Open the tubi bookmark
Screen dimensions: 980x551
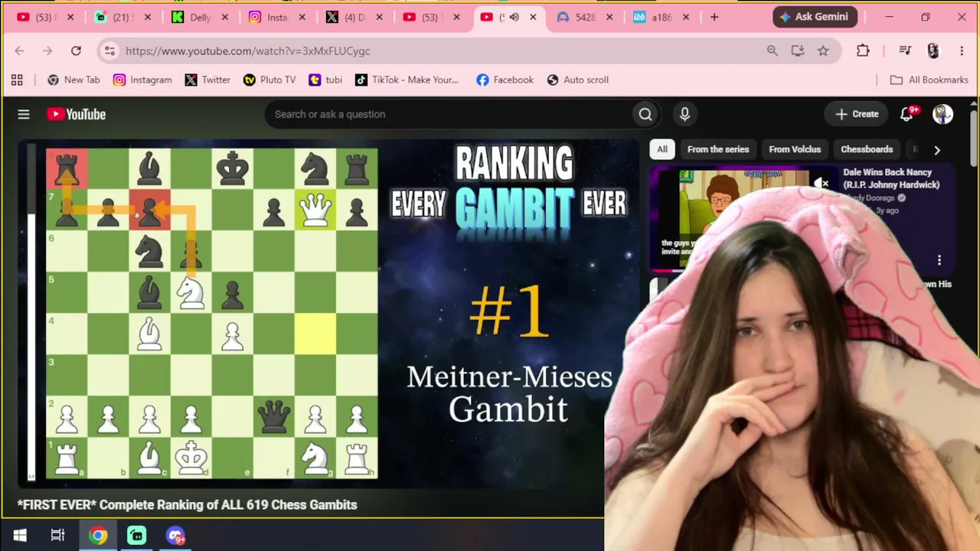[x=325, y=80]
